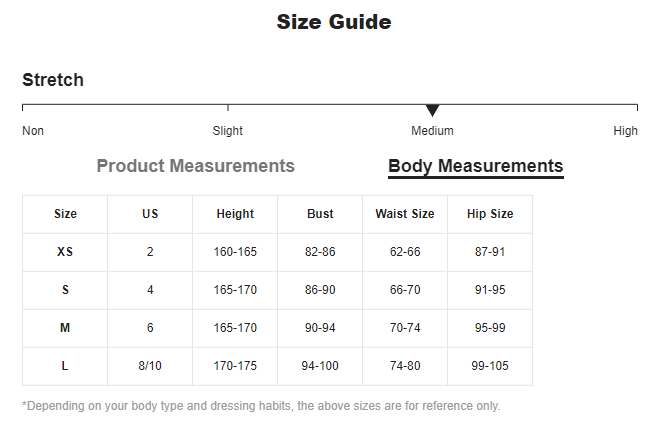Screen dimensions: 663x441
Task: Click the Waist Size column header
Action: pos(405,214)
